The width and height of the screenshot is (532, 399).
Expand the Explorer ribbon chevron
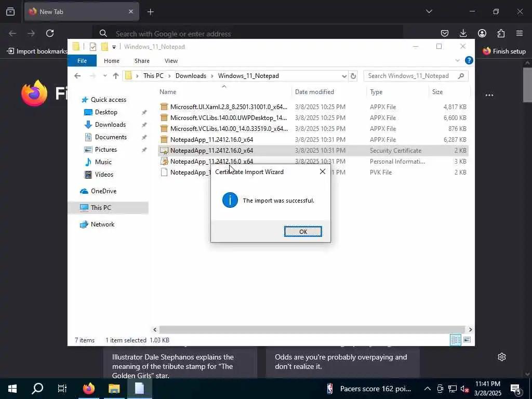point(457,60)
